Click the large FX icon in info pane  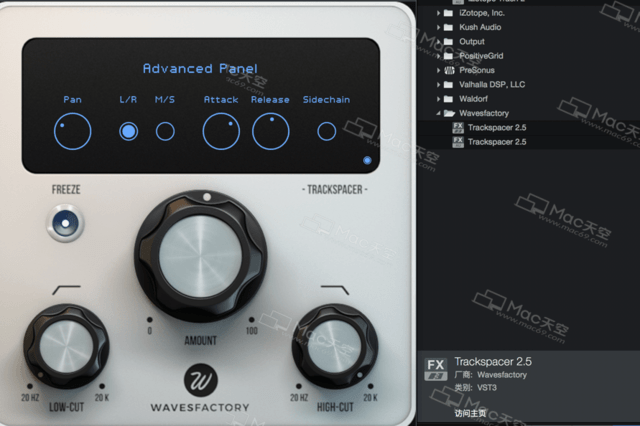pyautogui.click(x=436, y=369)
